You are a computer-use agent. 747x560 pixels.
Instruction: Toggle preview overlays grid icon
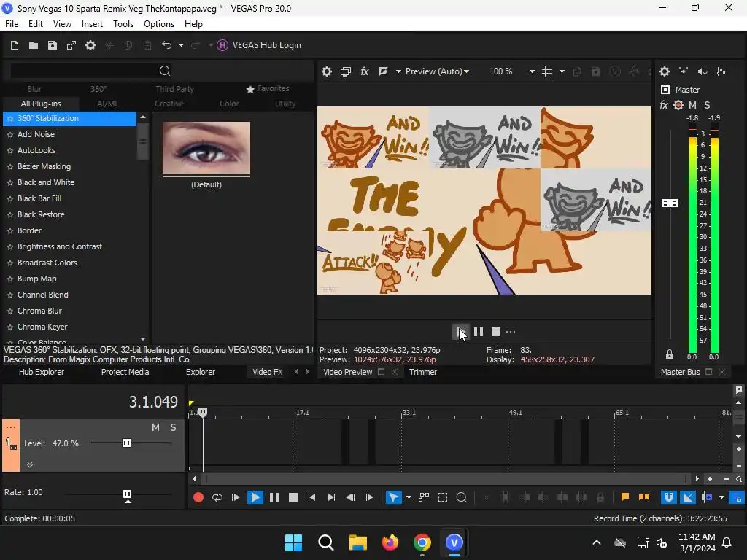coord(547,71)
